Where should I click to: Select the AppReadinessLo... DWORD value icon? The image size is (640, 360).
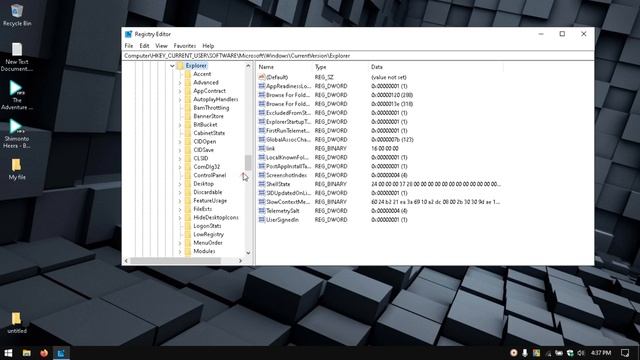262,86
